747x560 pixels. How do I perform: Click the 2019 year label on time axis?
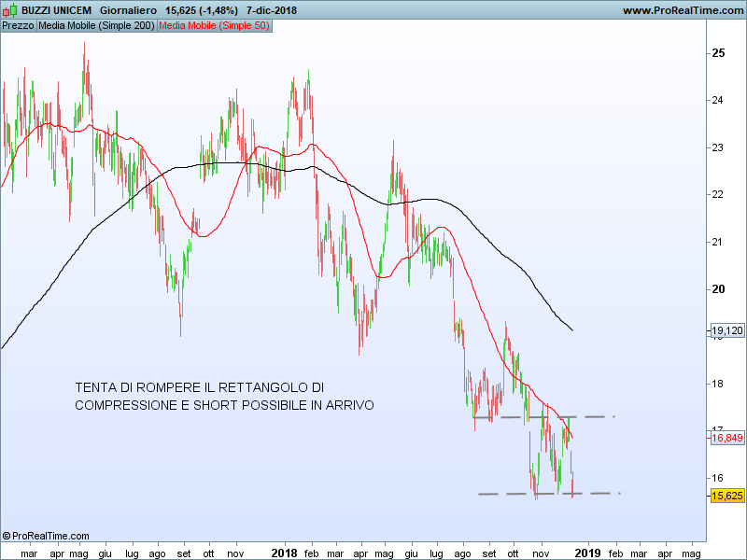(588, 553)
